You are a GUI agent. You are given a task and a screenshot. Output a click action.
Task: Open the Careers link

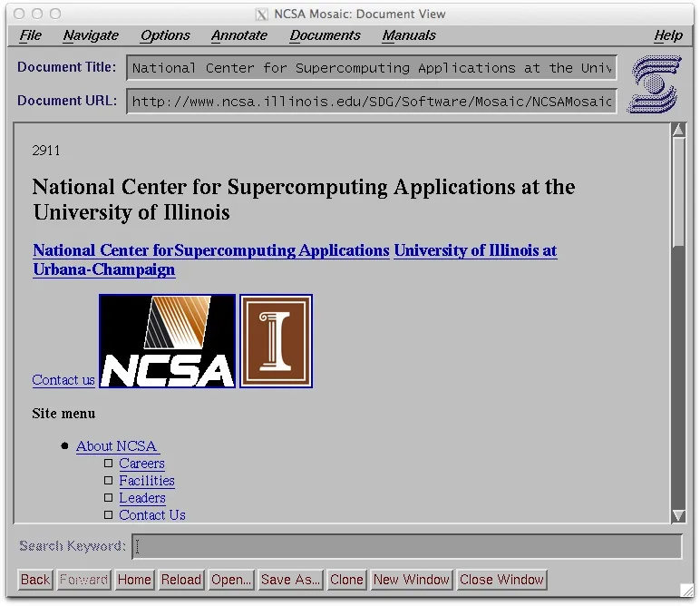point(141,464)
